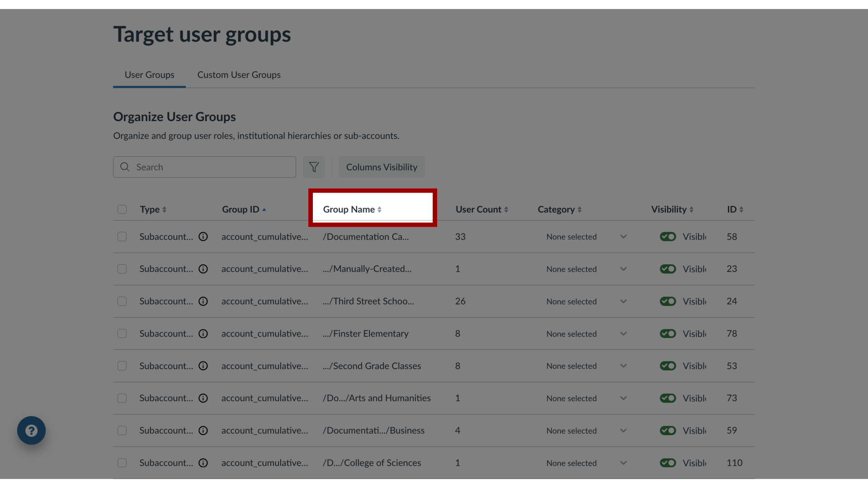
Task: Sort by Visibility column header
Action: point(672,210)
